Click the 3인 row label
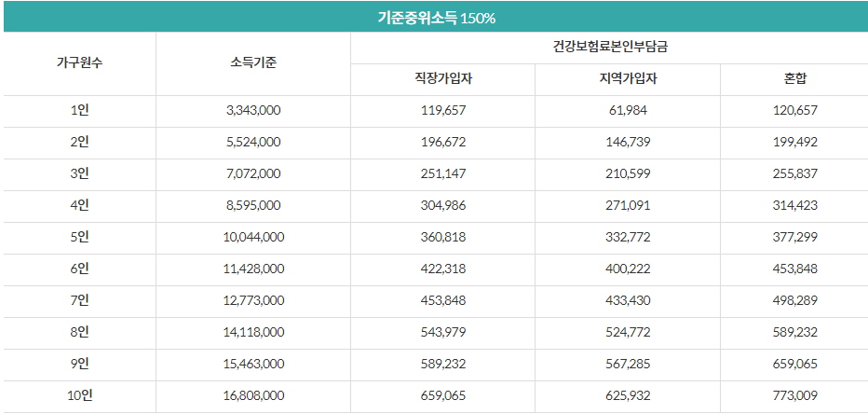 pos(80,173)
